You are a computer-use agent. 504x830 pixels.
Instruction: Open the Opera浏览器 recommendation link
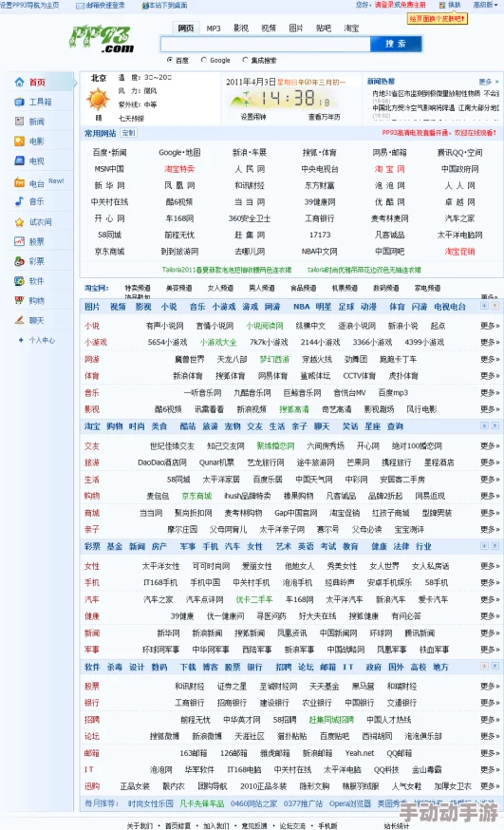click(x=350, y=803)
